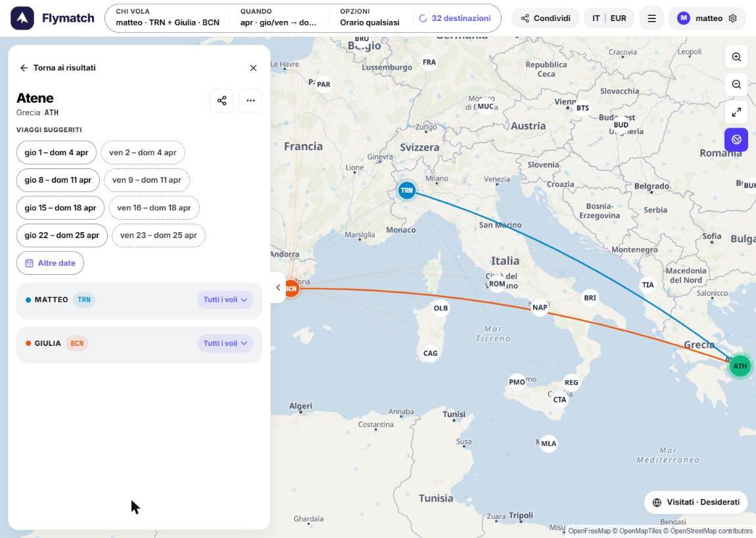Open the Condividi share button
Viewport: 756px width, 538px height.
pyautogui.click(x=545, y=18)
